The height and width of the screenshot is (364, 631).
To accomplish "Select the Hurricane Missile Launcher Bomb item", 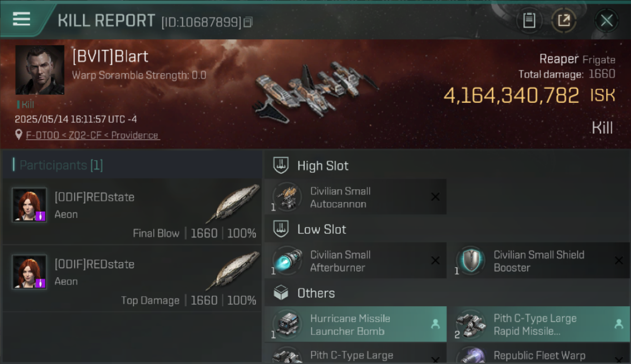I will (355, 324).
